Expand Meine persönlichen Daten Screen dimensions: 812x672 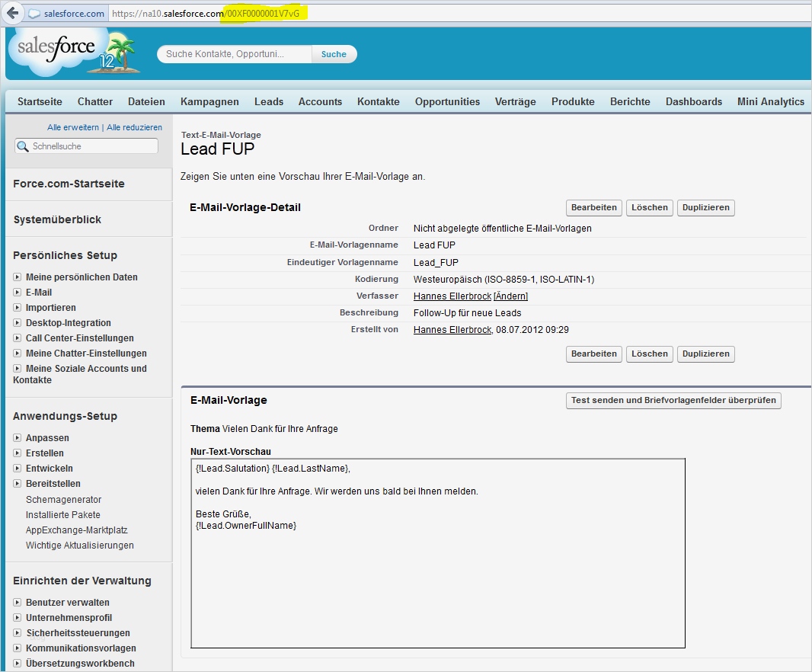(x=17, y=277)
